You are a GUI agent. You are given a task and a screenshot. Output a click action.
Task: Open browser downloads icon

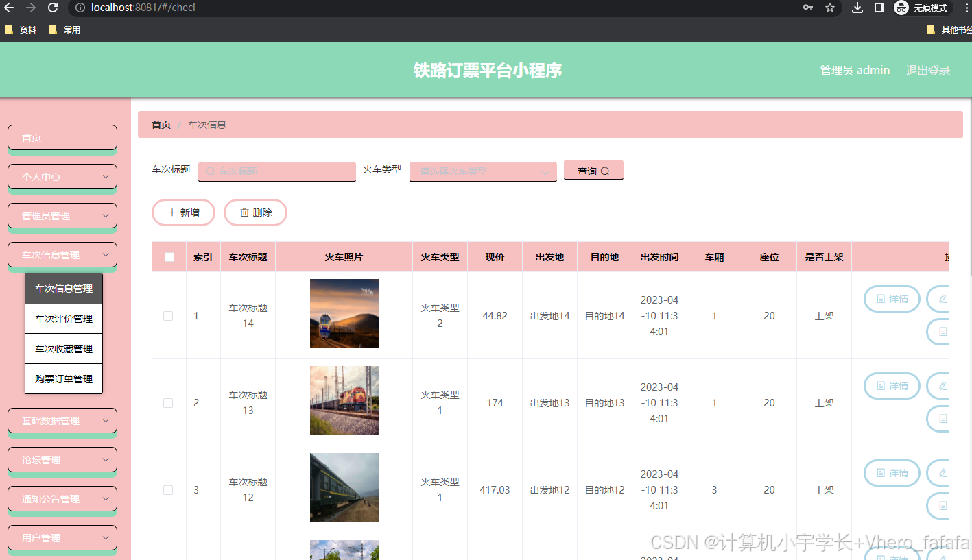(857, 8)
